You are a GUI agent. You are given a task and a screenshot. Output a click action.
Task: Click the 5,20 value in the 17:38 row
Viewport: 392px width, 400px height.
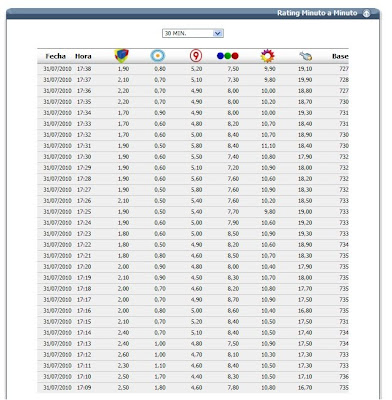[x=197, y=69]
